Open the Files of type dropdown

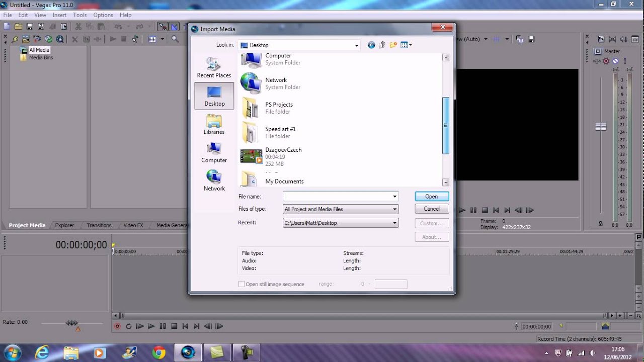coord(341,209)
